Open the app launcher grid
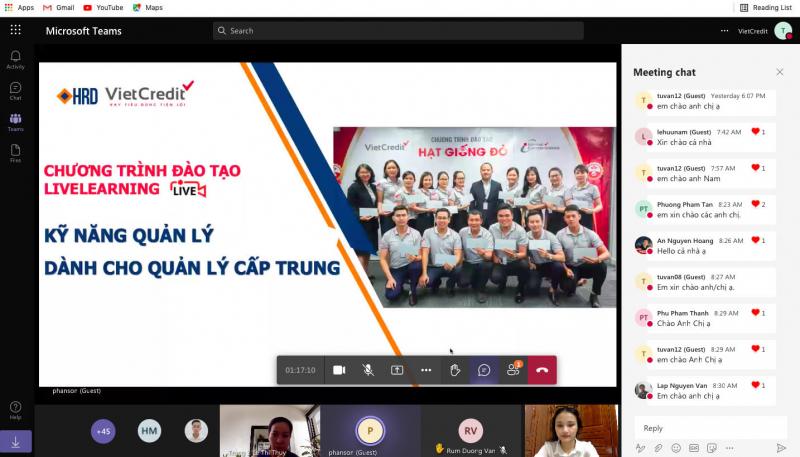Viewport: 800px width, 457px height. tap(15, 30)
